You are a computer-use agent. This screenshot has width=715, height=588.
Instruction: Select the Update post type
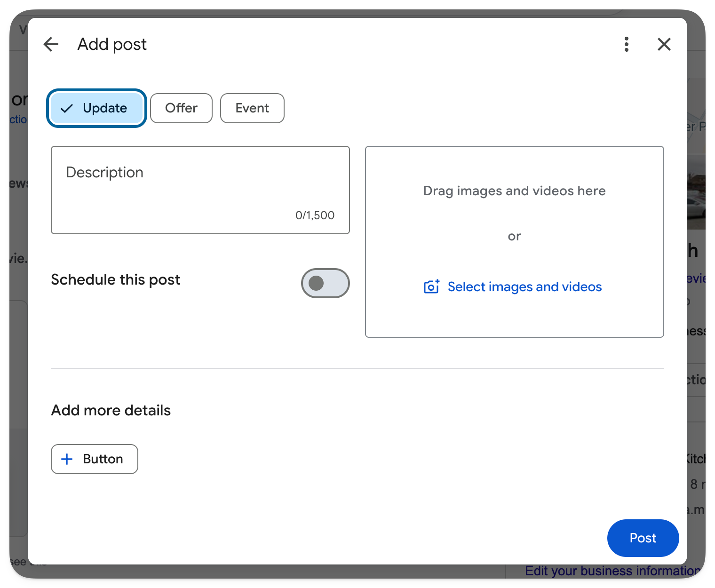coord(96,108)
